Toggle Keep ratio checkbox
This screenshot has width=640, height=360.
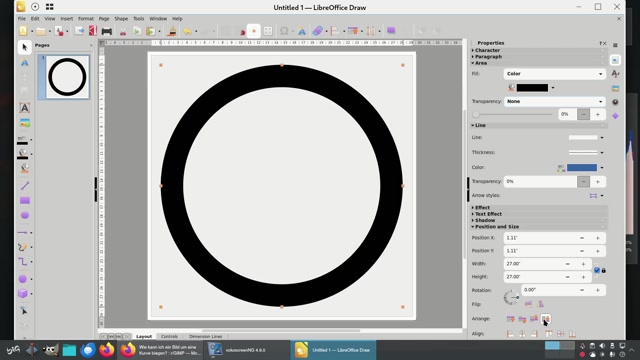[x=597, y=270]
